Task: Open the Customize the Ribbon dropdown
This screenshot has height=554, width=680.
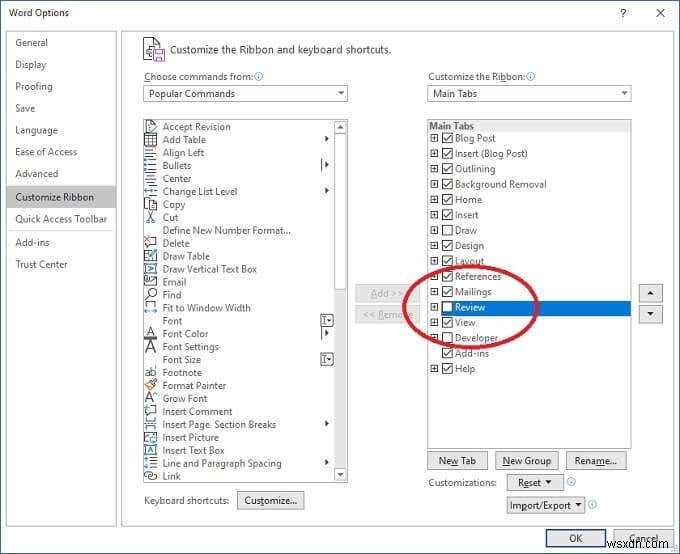Action: pyautogui.click(x=529, y=94)
